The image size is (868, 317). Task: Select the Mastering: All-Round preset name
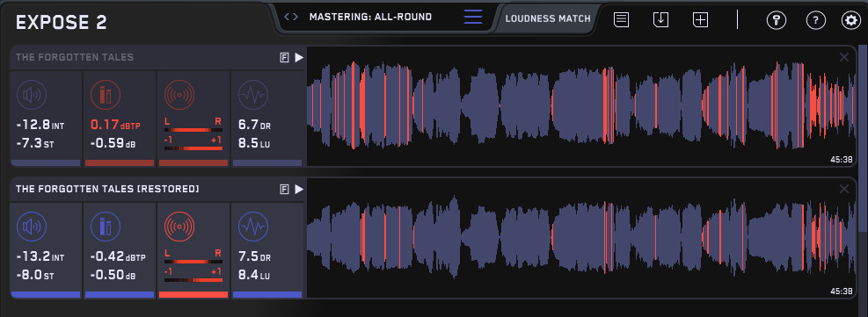[370, 17]
